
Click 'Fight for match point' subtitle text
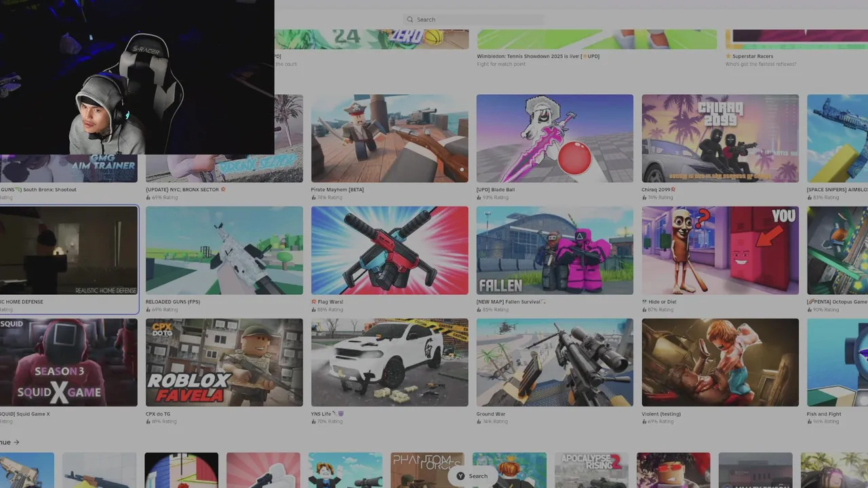[501, 64]
